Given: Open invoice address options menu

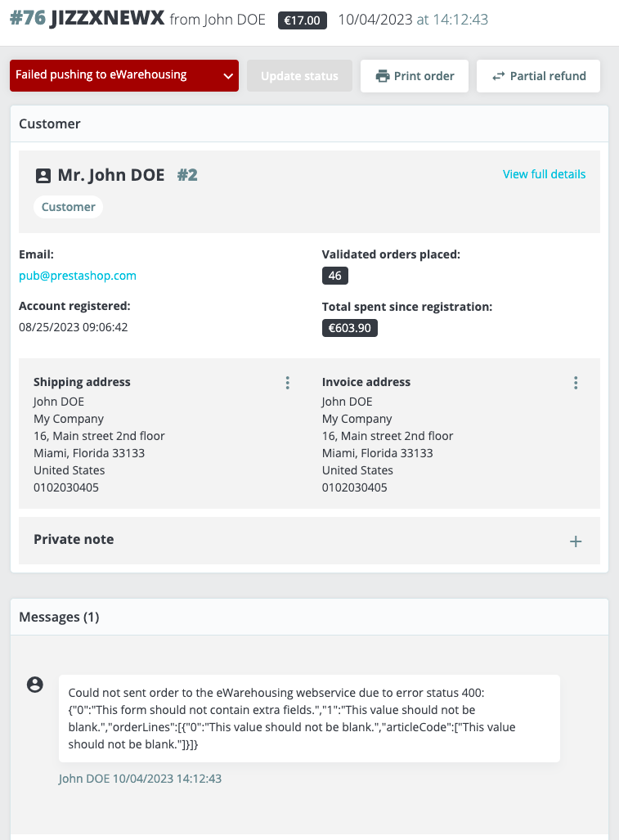Looking at the screenshot, I should (x=576, y=383).
